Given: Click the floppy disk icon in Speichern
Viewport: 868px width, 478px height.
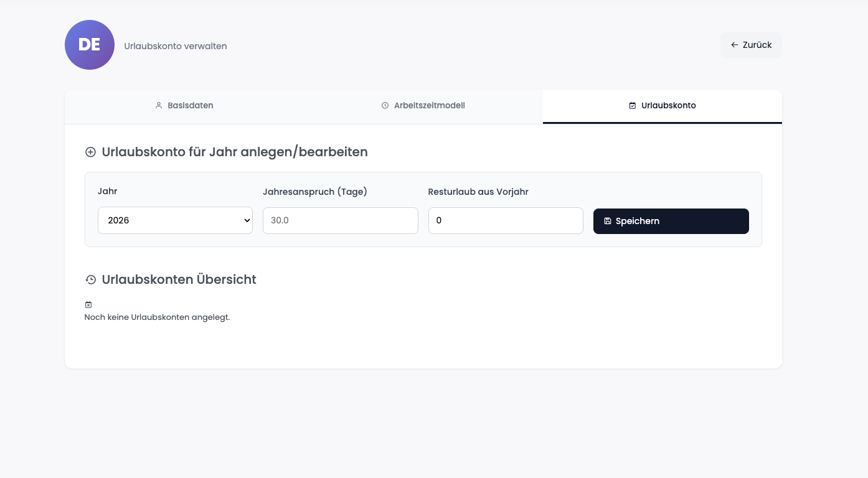Looking at the screenshot, I should 608,221.
